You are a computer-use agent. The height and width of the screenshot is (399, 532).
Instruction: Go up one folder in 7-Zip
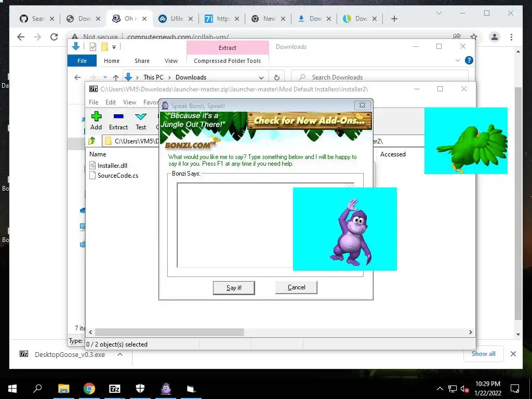[x=91, y=141]
